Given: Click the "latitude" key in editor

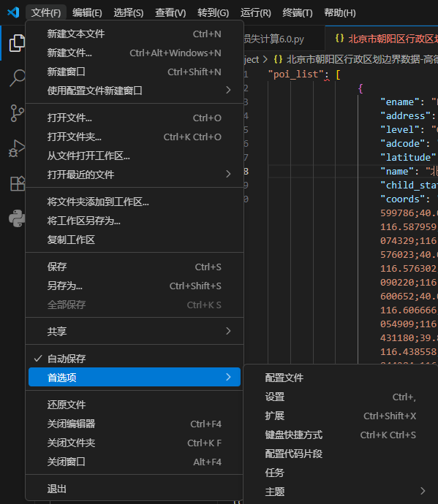Looking at the screenshot, I should (x=408, y=157).
